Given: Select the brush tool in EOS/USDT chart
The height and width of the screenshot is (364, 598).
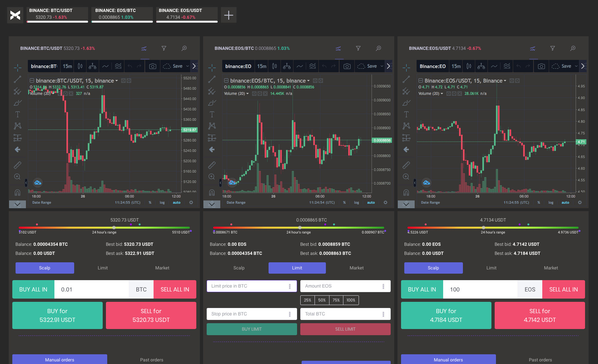Looking at the screenshot, I should coord(406,103).
